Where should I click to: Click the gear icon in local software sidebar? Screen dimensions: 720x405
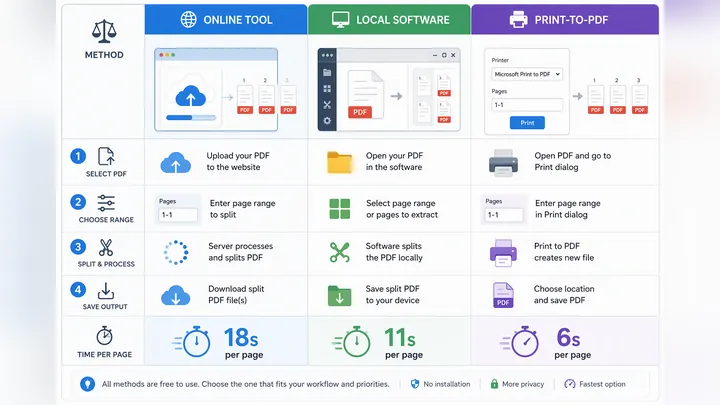[x=327, y=121]
